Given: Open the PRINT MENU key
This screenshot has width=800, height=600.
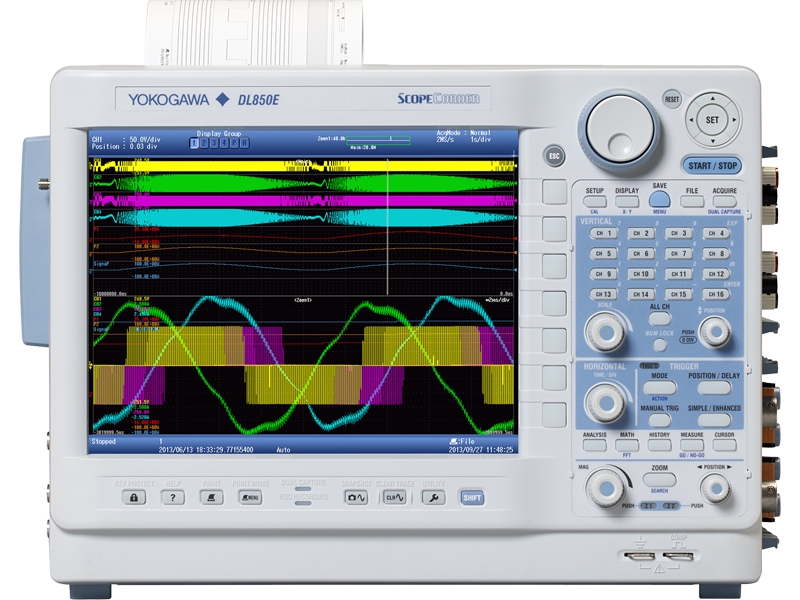Looking at the screenshot, I should 250,497.
